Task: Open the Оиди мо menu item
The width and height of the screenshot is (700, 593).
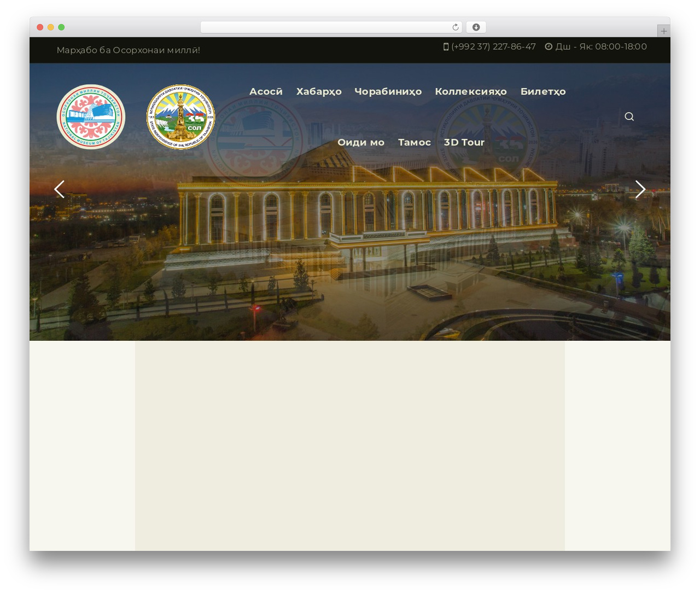Action: 361,142
